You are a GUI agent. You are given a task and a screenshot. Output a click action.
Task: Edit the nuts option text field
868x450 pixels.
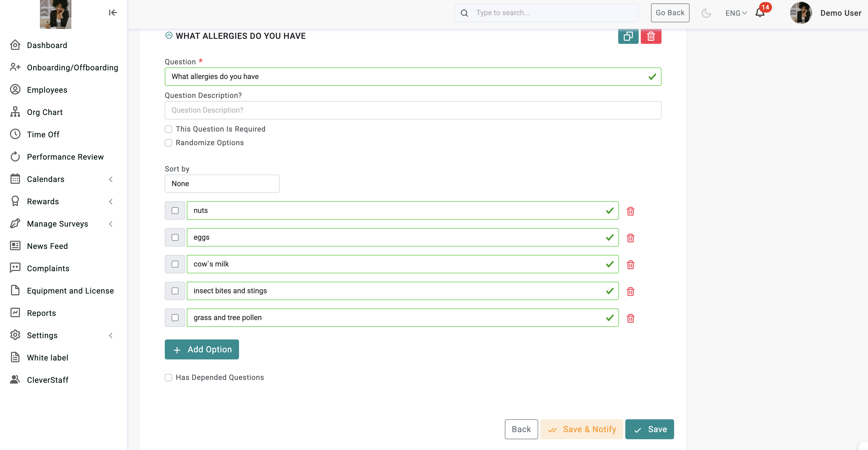tap(403, 211)
